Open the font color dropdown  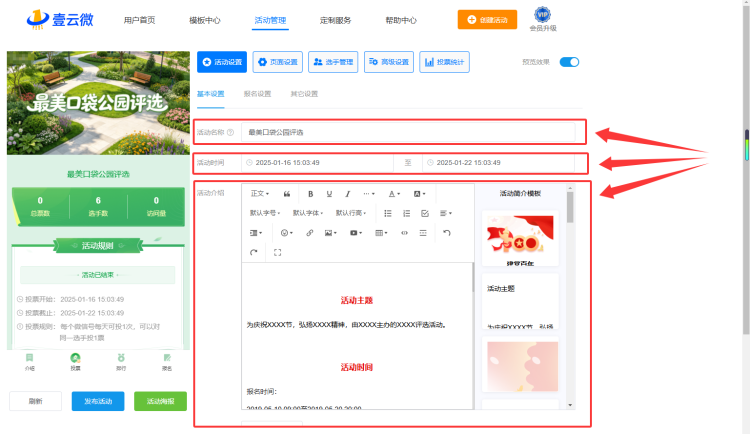(394, 194)
